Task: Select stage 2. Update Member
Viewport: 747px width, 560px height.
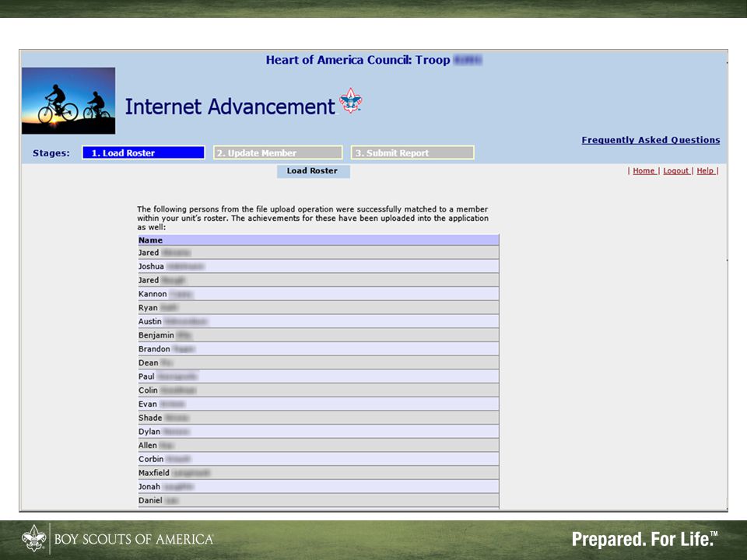Action: click(x=278, y=152)
